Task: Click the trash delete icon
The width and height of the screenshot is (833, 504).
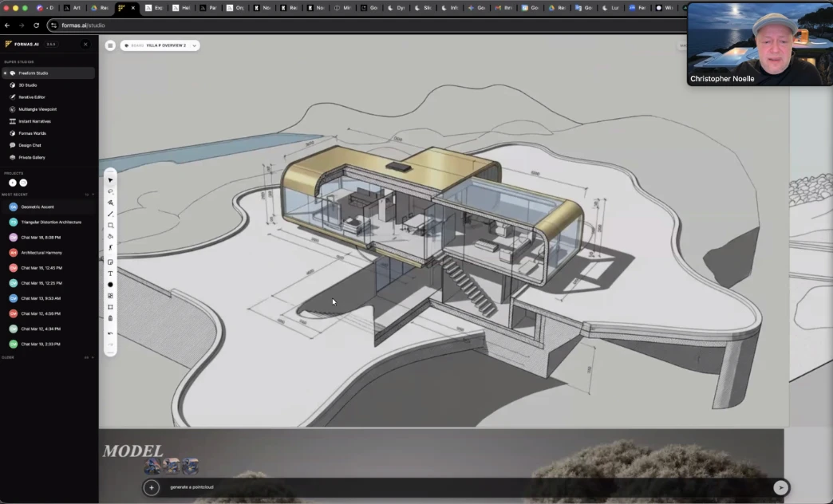Action: (110, 318)
